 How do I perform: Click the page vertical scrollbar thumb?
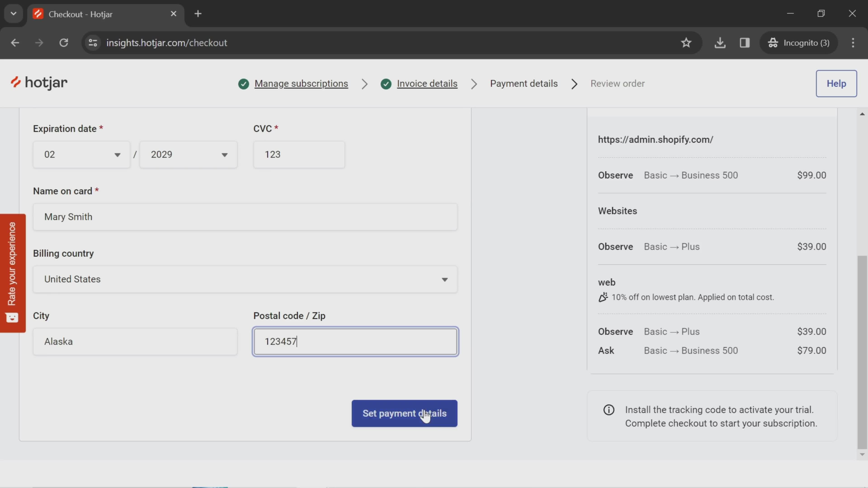[862, 352]
